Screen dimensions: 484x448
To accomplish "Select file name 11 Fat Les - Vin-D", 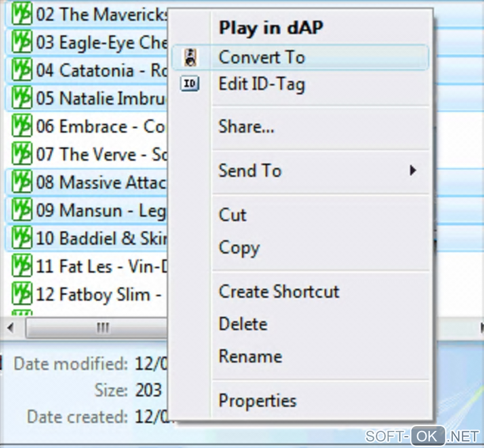I will pos(102,266).
